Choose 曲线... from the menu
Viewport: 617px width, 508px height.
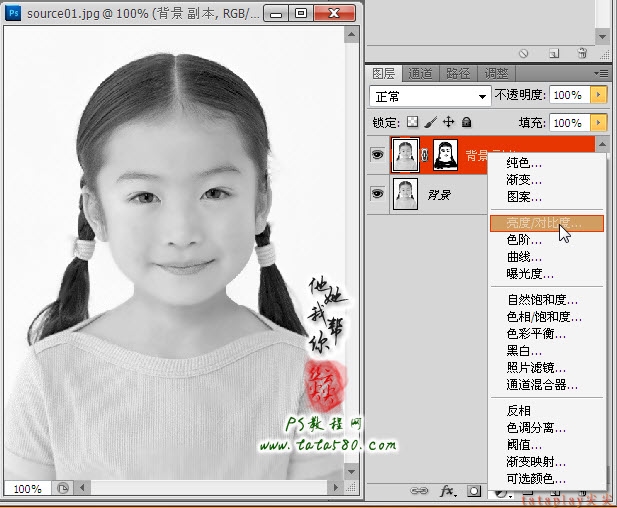547,257
